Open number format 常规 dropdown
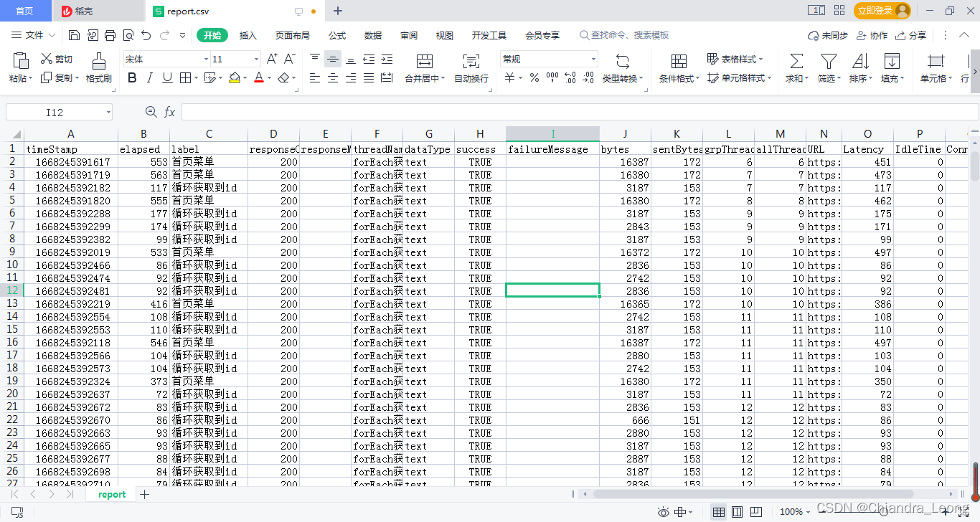 (x=593, y=60)
